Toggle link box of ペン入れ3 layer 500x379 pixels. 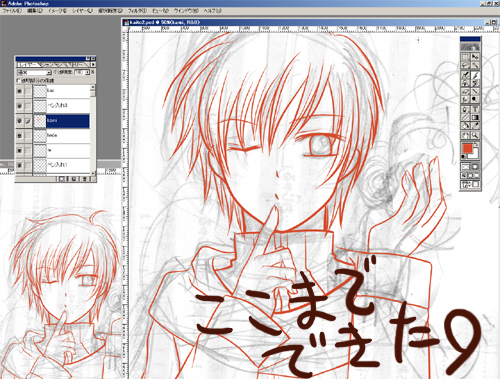[28, 106]
